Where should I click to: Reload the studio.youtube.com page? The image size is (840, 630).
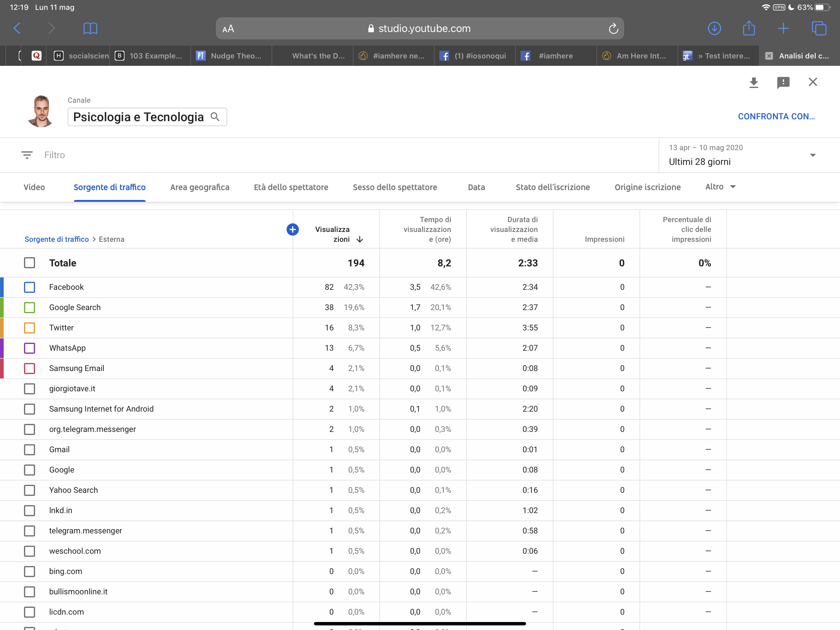613,29
